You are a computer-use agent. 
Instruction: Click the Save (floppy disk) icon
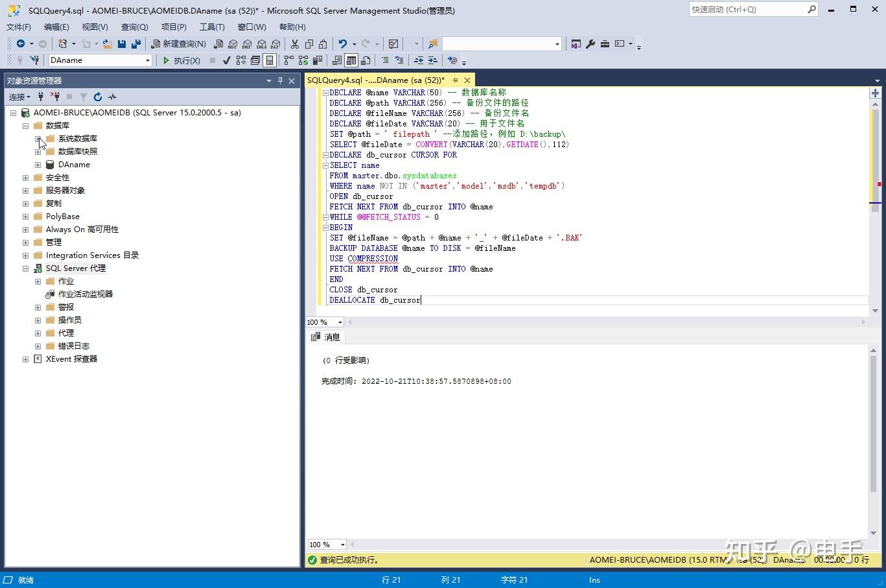tap(122, 43)
